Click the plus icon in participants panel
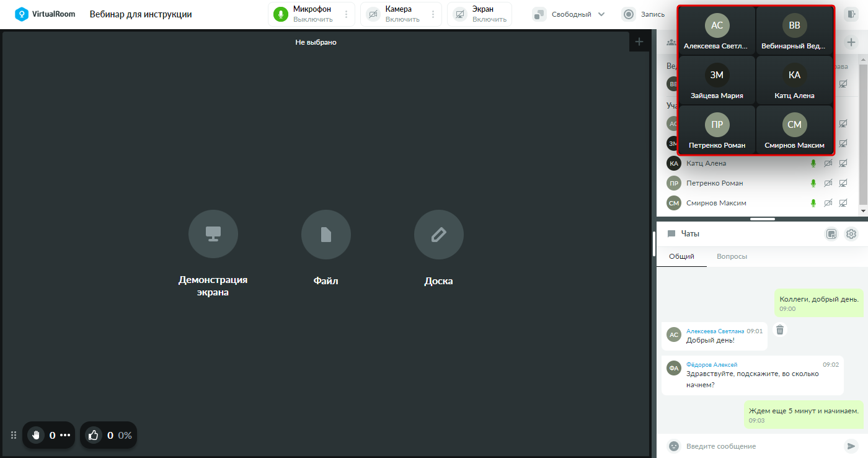 click(851, 42)
